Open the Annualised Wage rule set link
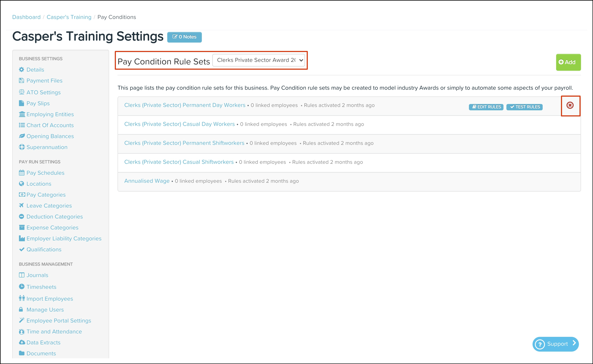This screenshot has height=364, width=593. click(147, 181)
